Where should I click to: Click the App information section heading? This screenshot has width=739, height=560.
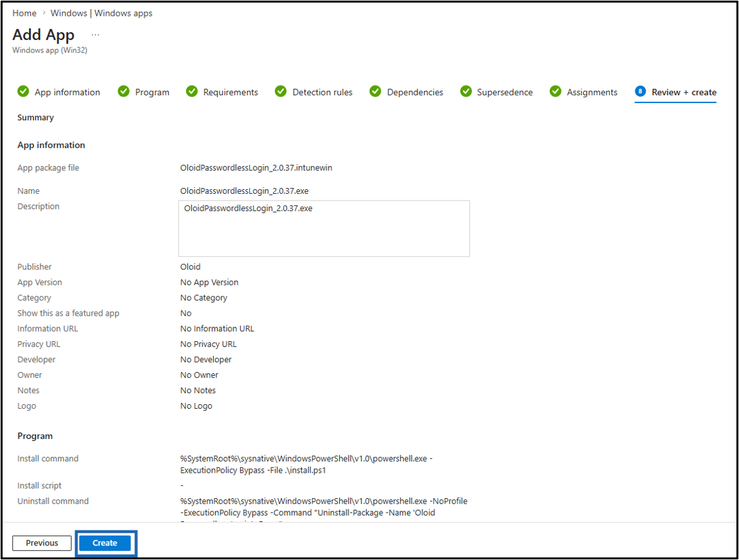tap(51, 145)
